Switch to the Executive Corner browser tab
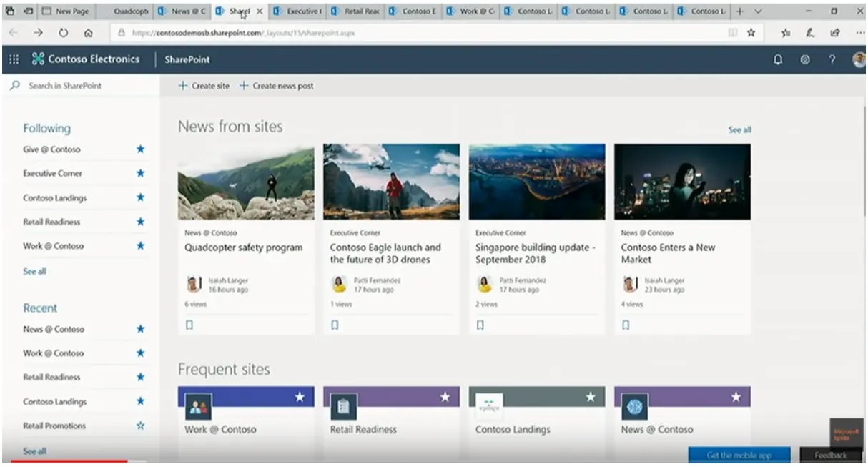The width and height of the screenshot is (868, 467). pos(297,11)
